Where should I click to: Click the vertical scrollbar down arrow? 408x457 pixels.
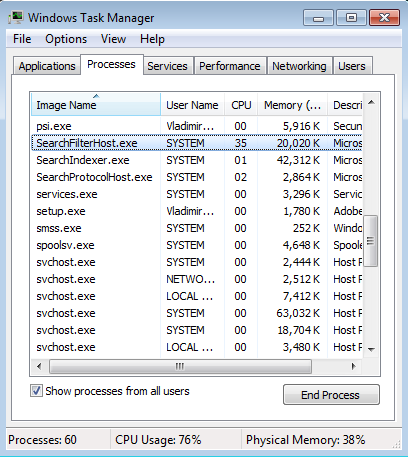[371, 349]
